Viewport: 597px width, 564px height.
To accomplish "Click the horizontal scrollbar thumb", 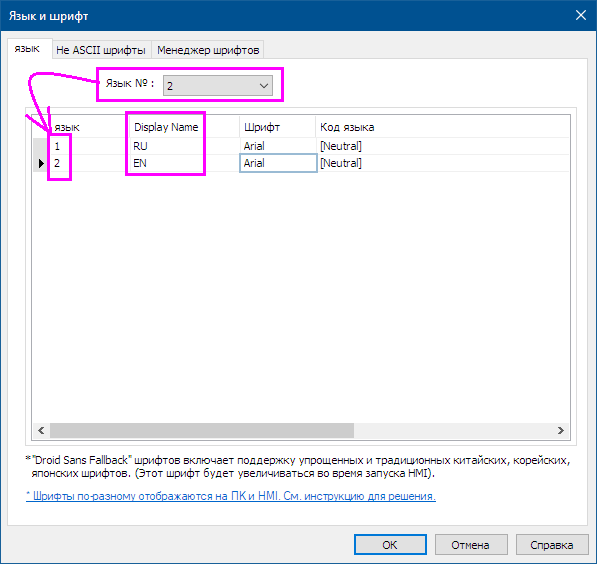I will click(x=202, y=430).
